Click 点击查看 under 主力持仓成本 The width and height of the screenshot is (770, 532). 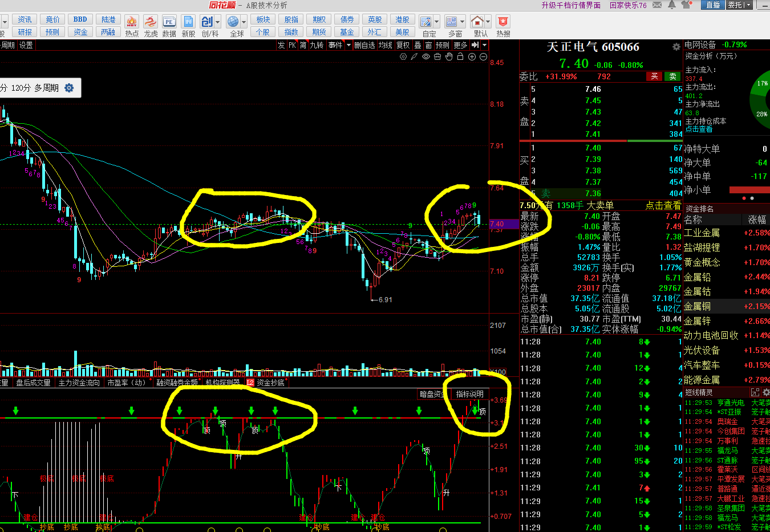699,129
